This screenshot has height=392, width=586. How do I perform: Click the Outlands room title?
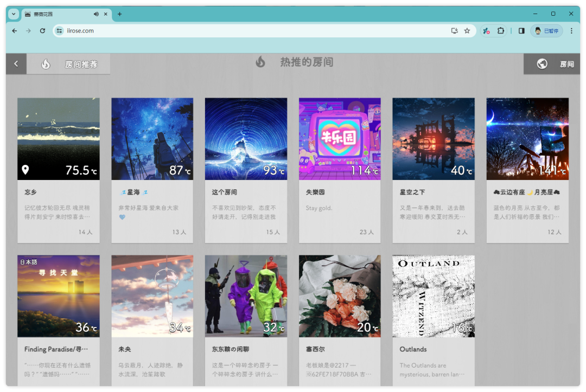coord(413,349)
